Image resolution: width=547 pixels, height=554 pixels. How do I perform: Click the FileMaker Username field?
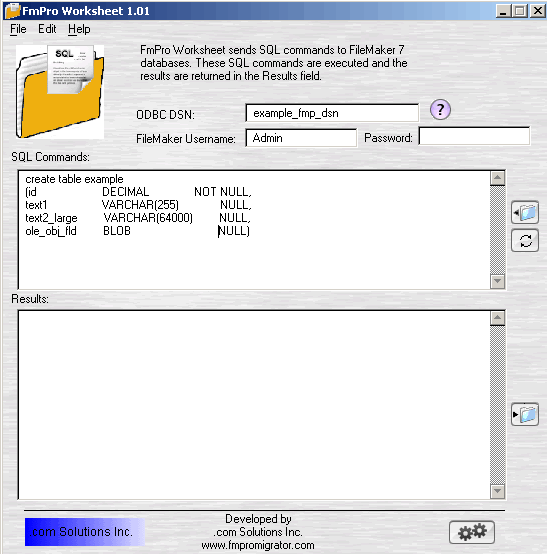point(301,138)
